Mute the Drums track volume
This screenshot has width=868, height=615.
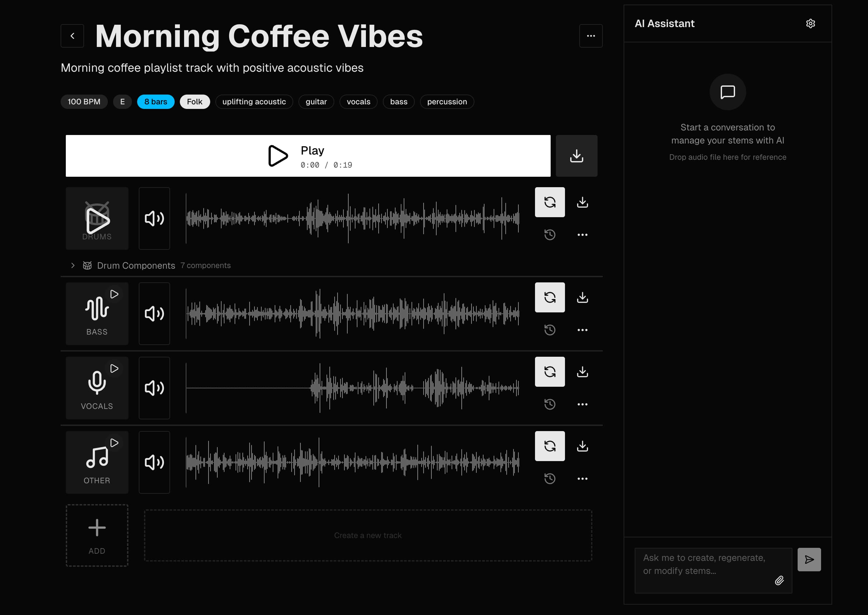[x=154, y=218]
